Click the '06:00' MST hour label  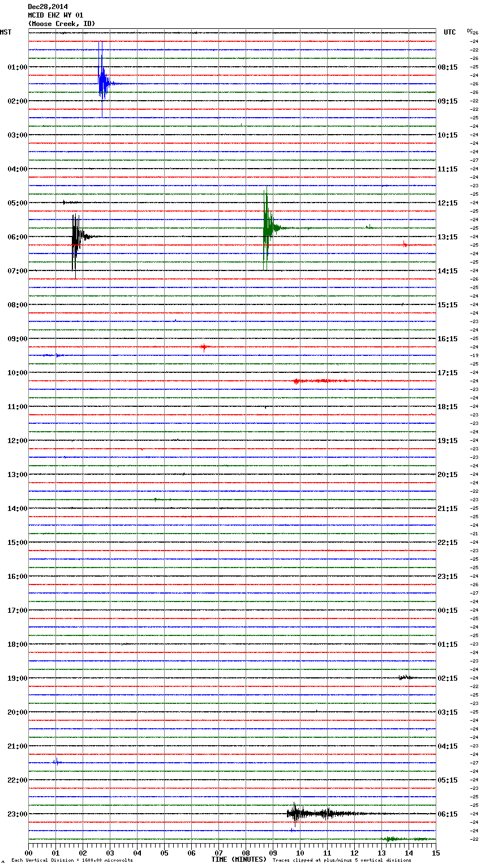pos(18,237)
